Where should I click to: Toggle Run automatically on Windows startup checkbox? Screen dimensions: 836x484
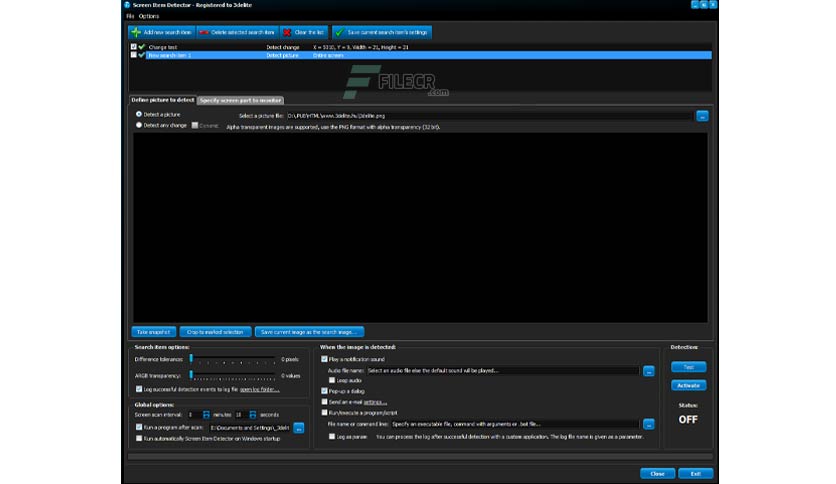(x=139, y=439)
